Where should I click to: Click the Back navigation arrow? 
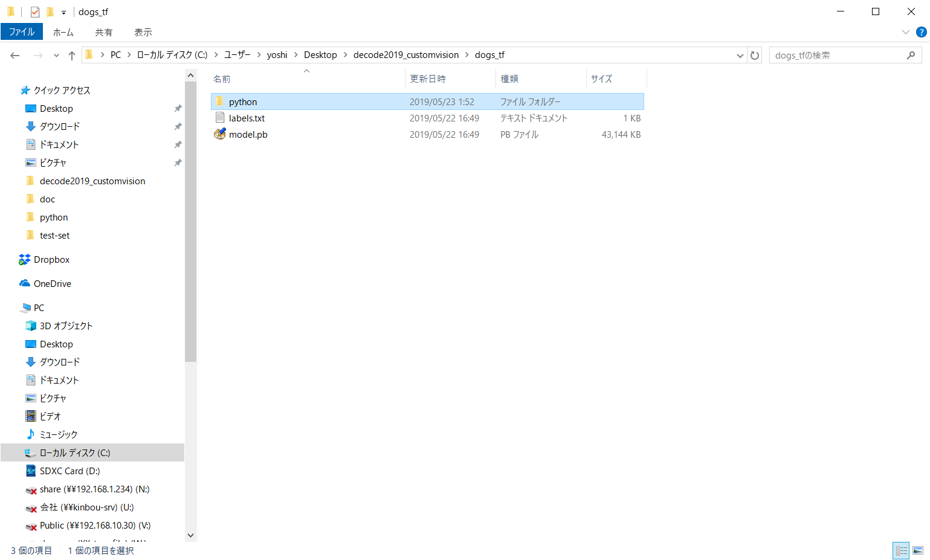tap(15, 56)
